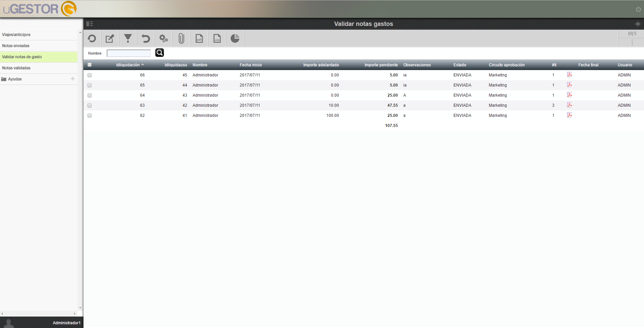Check the row for liquidación 65

point(90,85)
